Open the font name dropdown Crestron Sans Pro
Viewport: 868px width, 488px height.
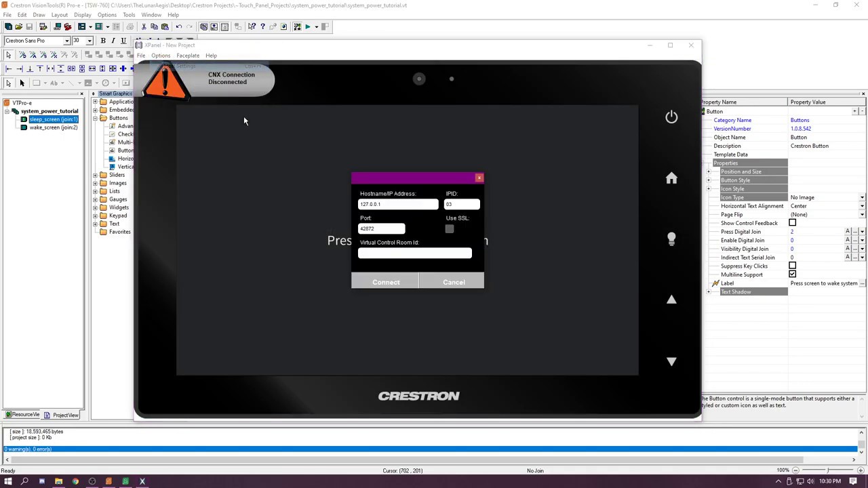coord(66,41)
